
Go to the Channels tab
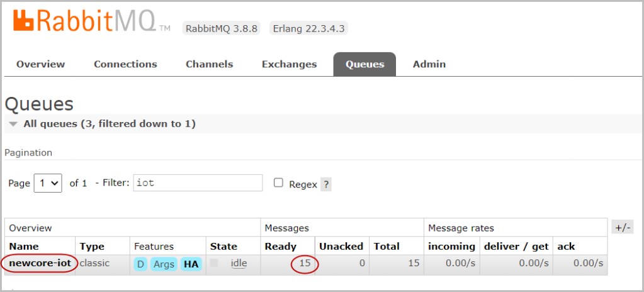209,64
